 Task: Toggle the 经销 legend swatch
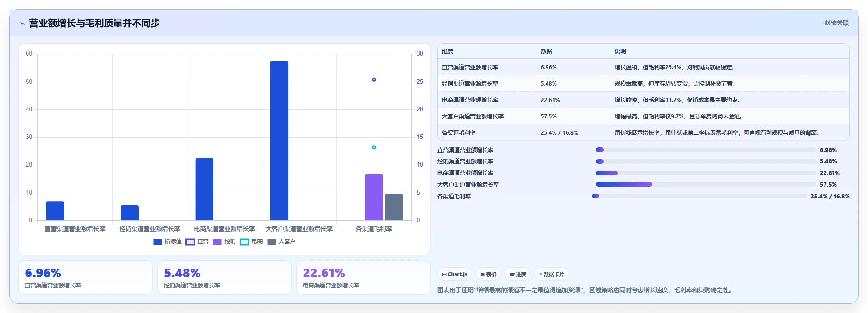point(217,242)
